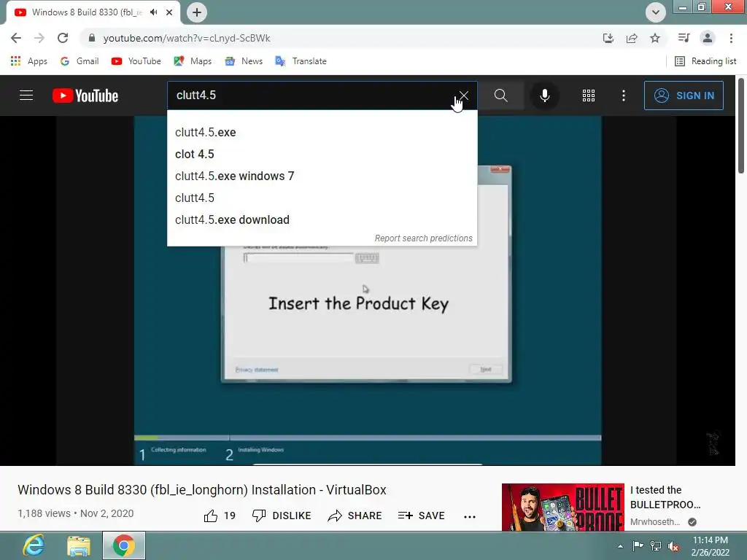Install YouTube app via the address bar icon

pyautogui.click(x=608, y=38)
